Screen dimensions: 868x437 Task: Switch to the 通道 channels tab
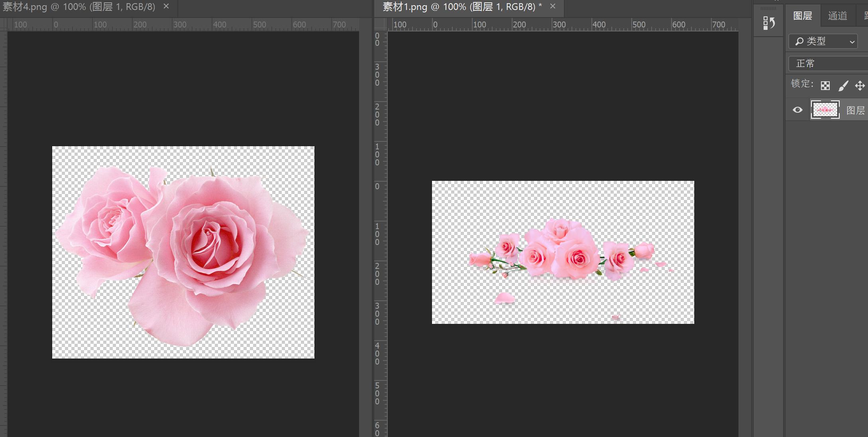click(x=837, y=16)
